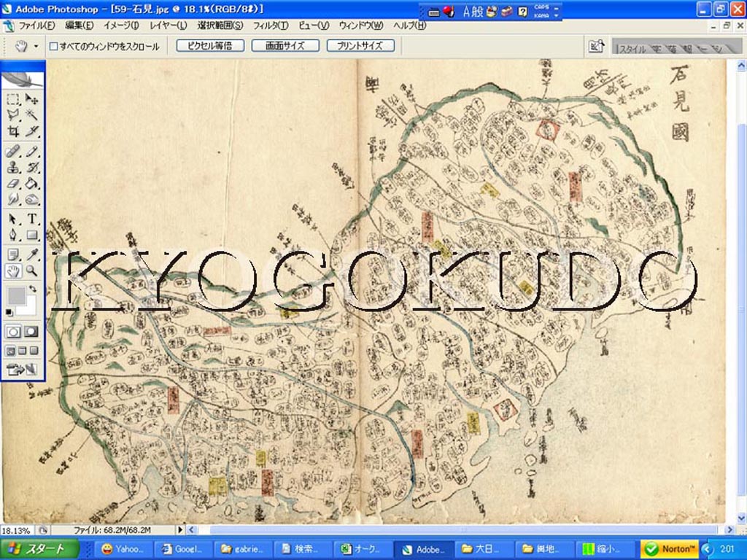747x560 pixels.
Task: Select the Pencil tool in the toolbox
Action: point(31,152)
